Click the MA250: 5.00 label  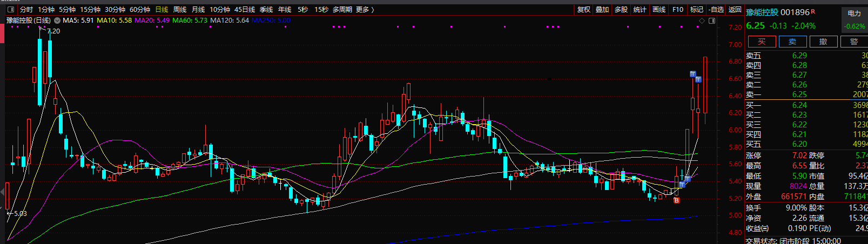click(271, 21)
